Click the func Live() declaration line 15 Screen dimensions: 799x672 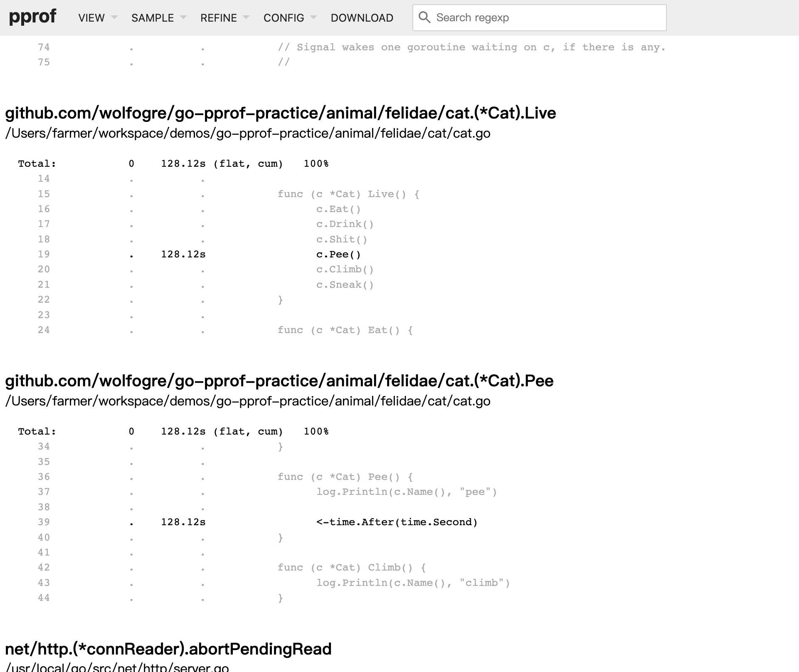348,194
